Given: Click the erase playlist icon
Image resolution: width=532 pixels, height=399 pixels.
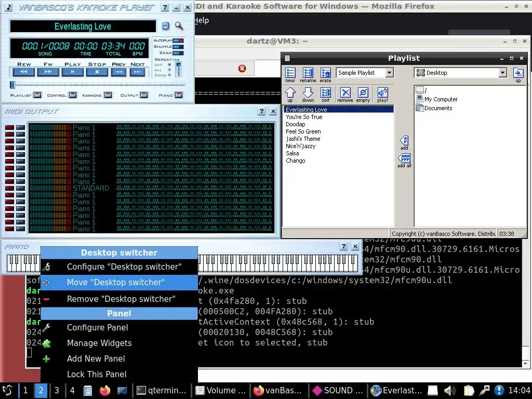Looking at the screenshot, I should pyautogui.click(x=325, y=75).
